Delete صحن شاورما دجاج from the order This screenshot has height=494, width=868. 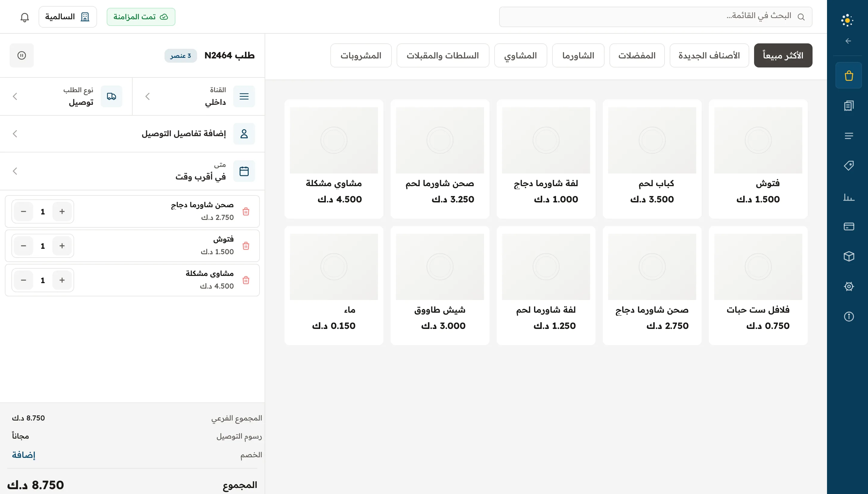pos(246,211)
